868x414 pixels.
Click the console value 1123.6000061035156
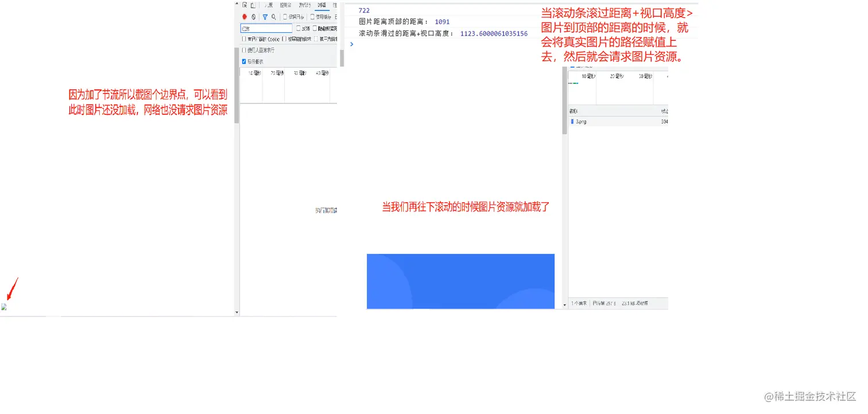494,34
